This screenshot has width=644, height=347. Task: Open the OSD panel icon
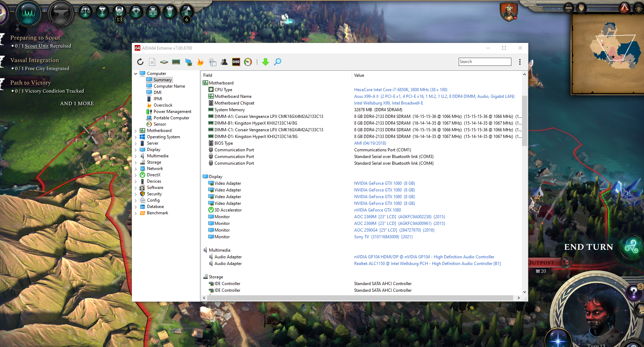pyautogui.click(x=236, y=62)
